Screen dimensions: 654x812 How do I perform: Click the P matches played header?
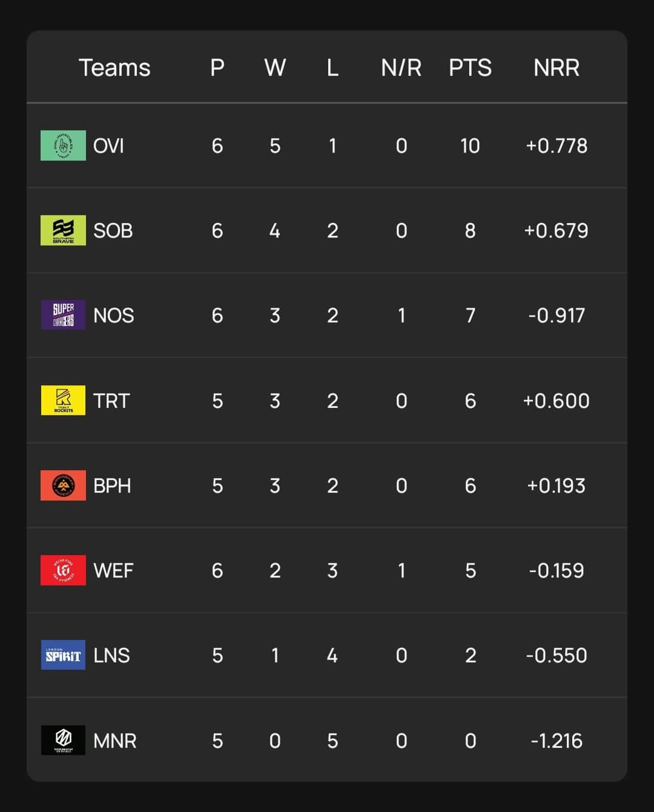click(217, 68)
